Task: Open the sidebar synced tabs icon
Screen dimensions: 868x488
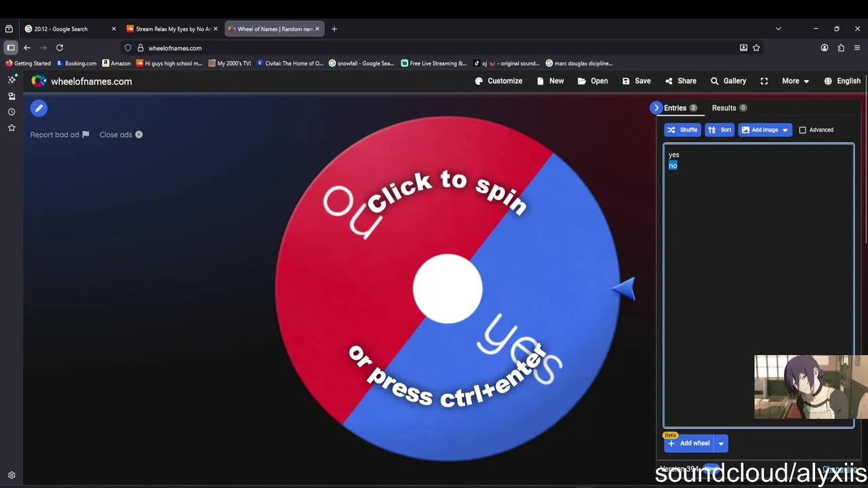Action: click(12, 96)
